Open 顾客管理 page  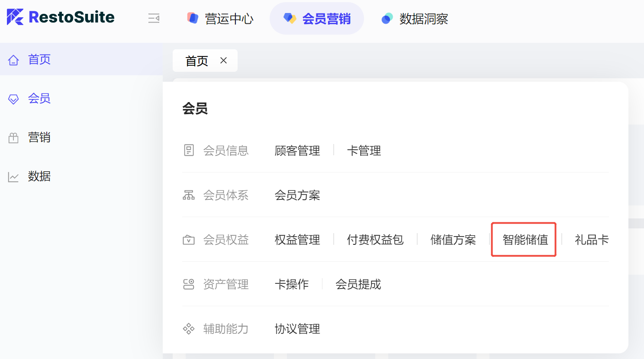click(297, 151)
